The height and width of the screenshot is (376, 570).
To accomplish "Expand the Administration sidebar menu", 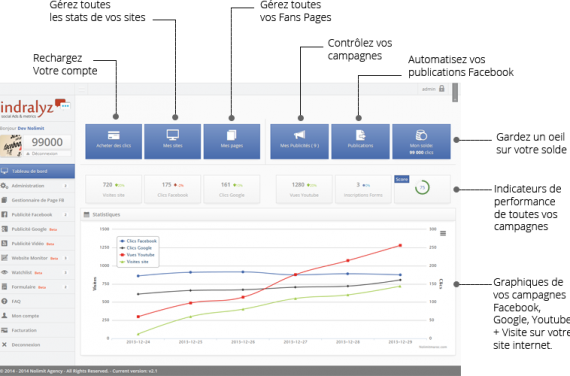I will [x=37, y=185].
